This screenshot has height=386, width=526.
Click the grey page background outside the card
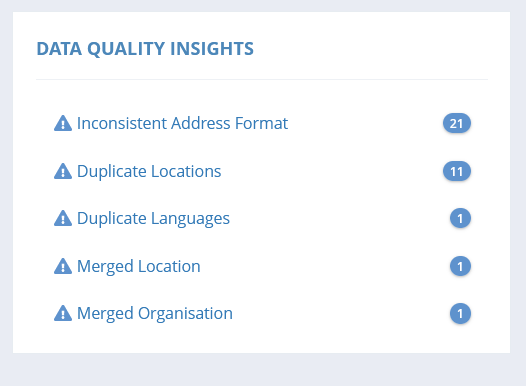coord(262,369)
